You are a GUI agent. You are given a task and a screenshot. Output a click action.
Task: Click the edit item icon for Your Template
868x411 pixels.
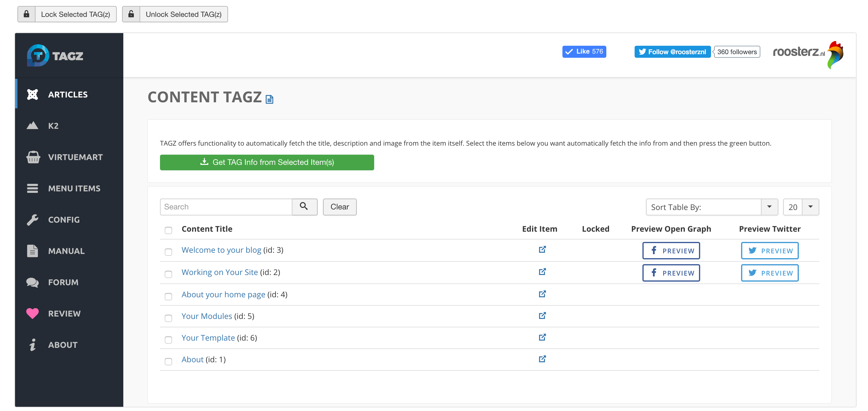tap(542, 337)
